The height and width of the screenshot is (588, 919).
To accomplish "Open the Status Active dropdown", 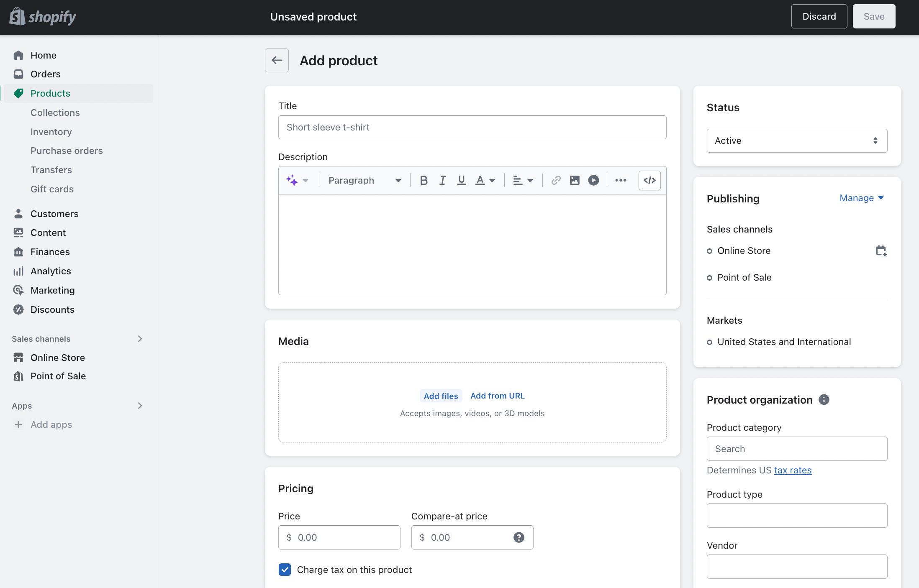I will tap(797, 141).
